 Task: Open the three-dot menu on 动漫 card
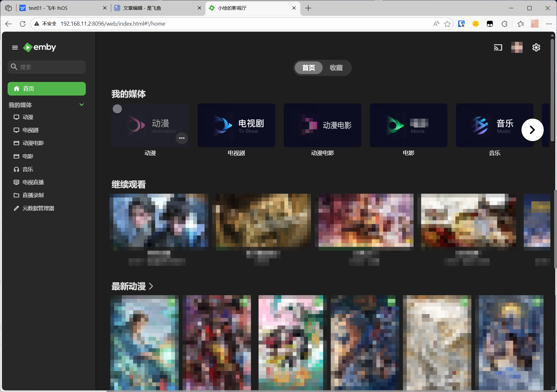[182, 138]
